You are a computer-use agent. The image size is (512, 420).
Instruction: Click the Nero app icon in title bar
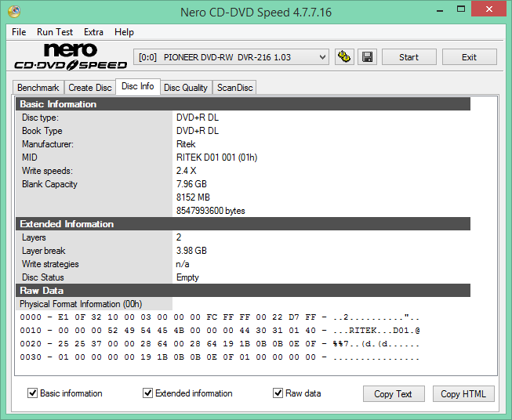[x=14, y=12]
